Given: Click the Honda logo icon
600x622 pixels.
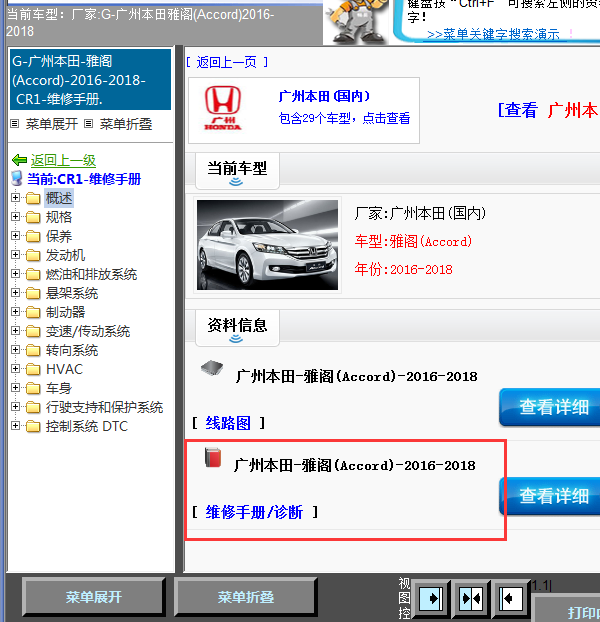Looking at the screenshot, I should (x=222, y=108).
